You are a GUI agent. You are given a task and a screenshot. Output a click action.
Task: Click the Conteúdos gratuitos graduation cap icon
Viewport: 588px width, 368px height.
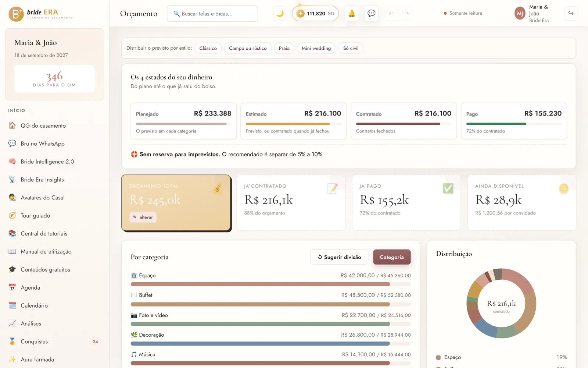(12, 270)
